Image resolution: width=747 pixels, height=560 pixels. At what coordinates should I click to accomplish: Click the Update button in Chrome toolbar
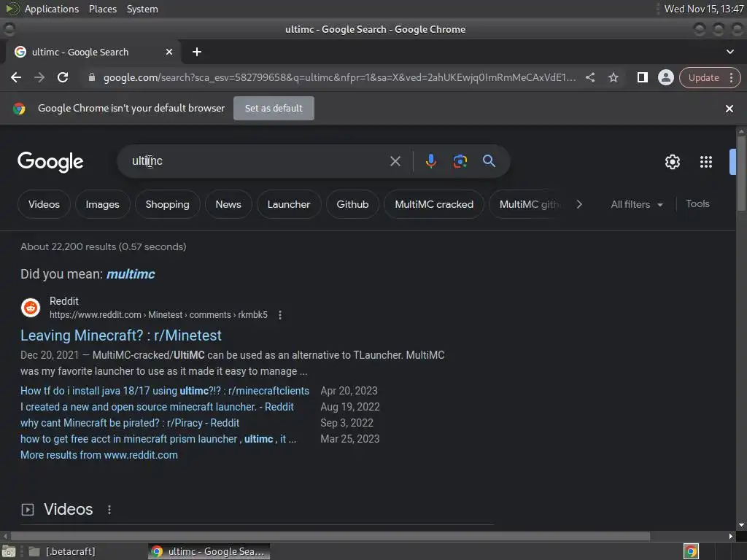pos(704,77)
